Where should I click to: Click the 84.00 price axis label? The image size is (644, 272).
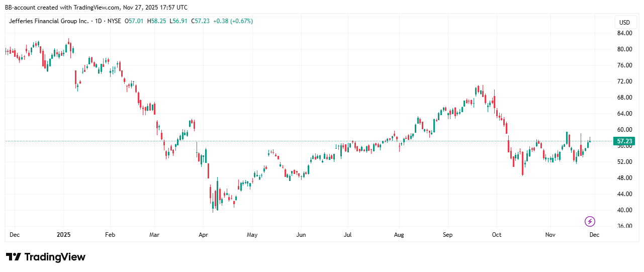coord(624,33)
